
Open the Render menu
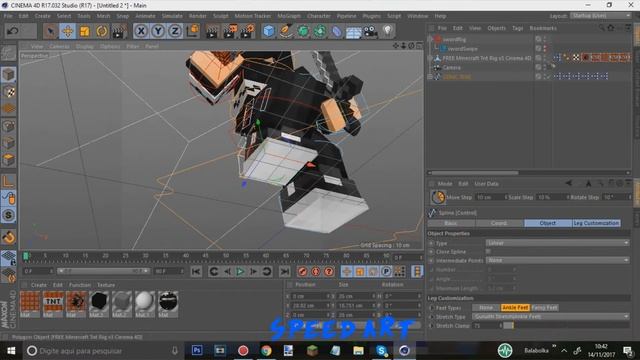click(198, 16)
